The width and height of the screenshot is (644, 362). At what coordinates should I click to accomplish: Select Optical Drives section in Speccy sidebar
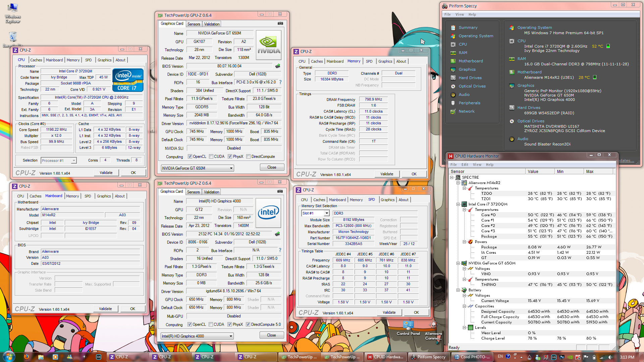[x=472, y=86]
